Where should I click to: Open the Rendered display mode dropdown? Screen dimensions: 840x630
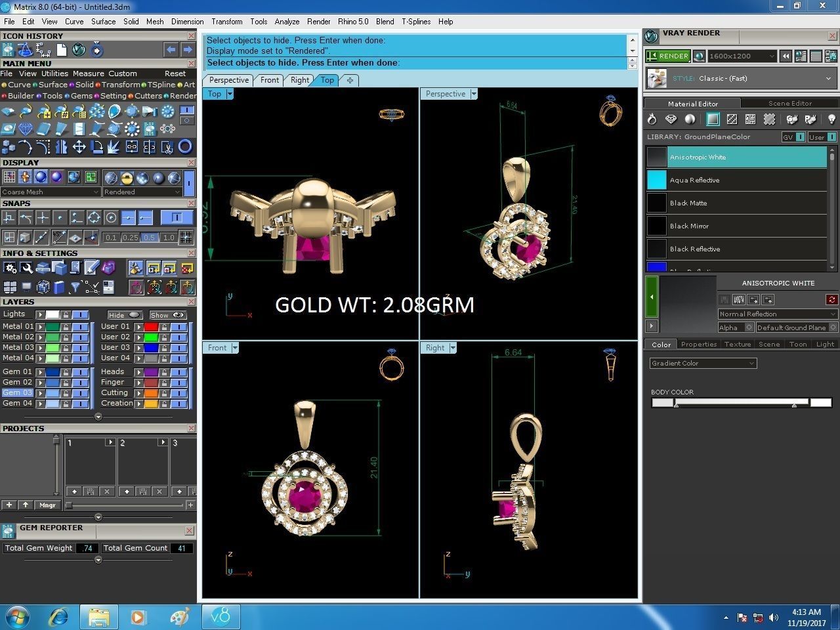(142, 192)
